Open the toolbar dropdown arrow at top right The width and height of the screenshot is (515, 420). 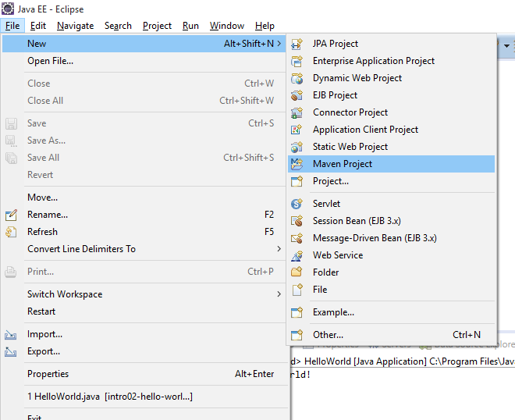(506, 46)
